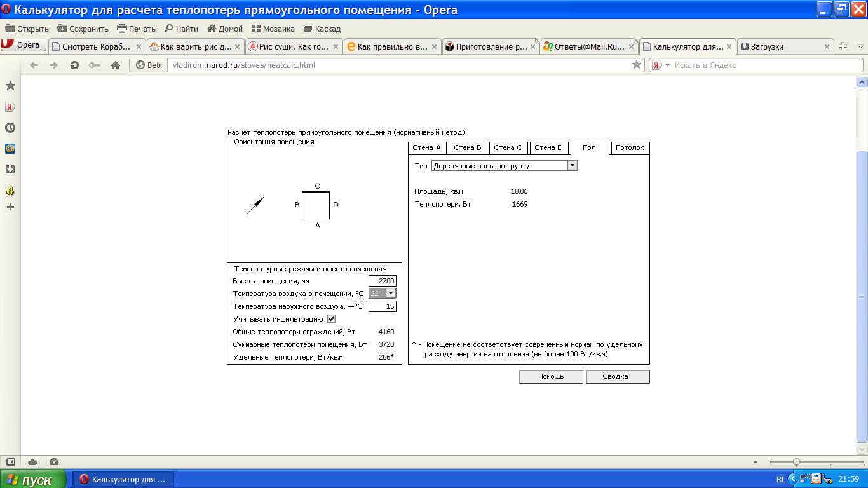The image size is (868, 488).
Task: Click Opera Turbo gauge icon in status bar
Action: pos(54,462)
